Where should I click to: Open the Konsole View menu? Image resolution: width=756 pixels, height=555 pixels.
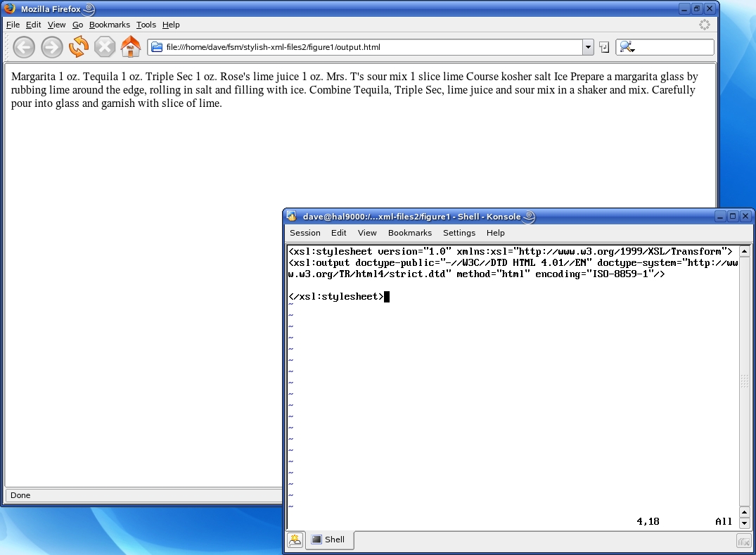[x=367, y=233]
